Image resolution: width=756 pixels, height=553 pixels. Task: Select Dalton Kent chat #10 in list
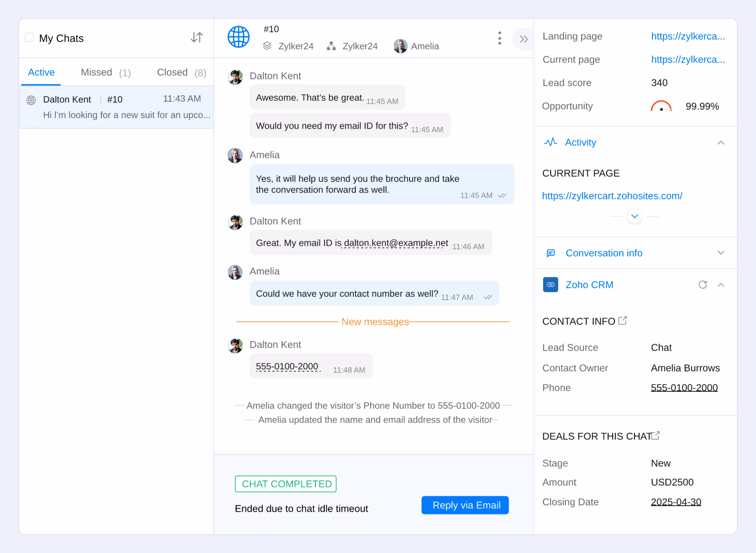(116, 107)
